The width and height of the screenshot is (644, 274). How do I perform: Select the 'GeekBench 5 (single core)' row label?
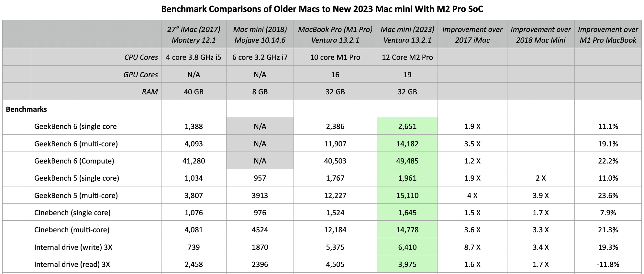77,178
